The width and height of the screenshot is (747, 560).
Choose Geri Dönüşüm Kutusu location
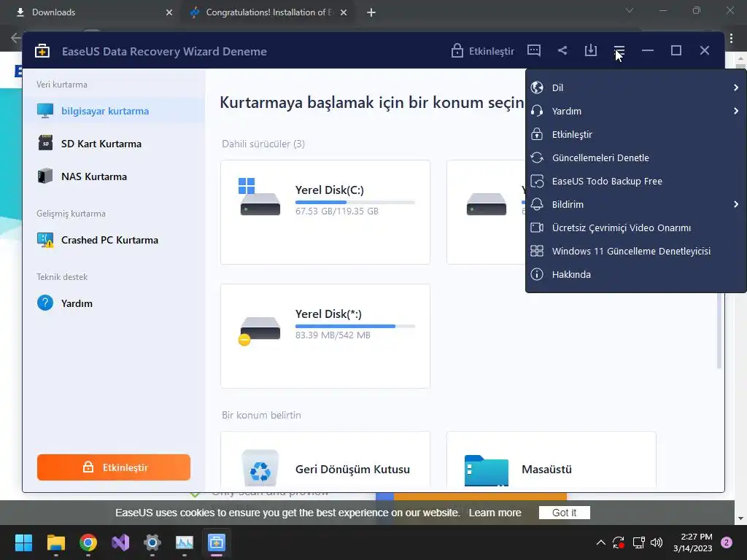click(325, 461)
